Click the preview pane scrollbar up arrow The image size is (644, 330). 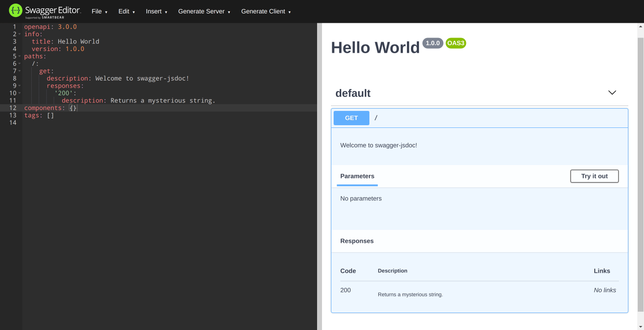click(640, 26)
